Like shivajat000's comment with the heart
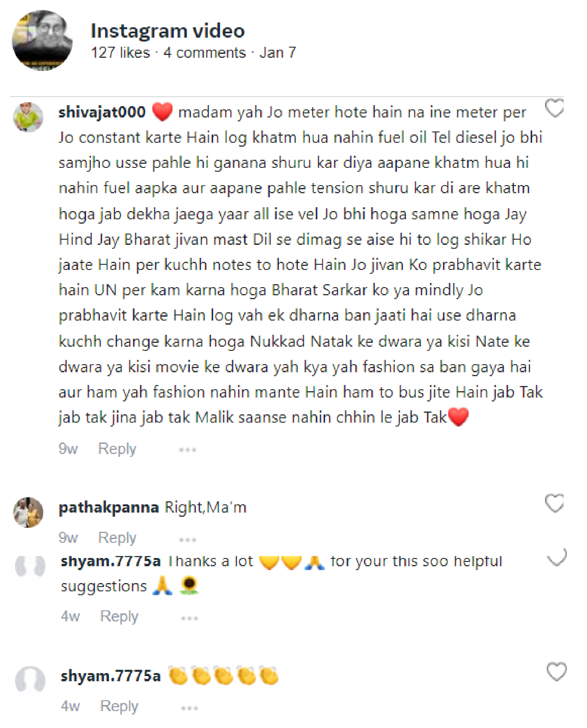 pos(554,108)
